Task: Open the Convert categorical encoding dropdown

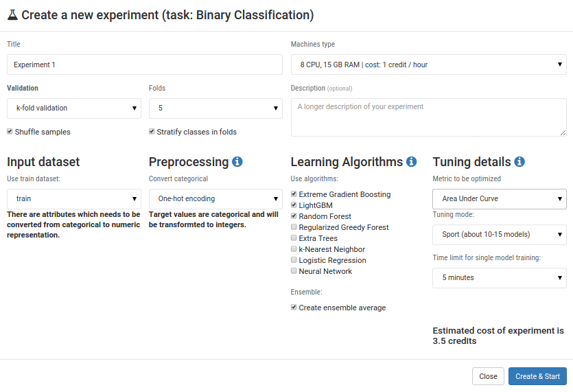Action: 215,198
